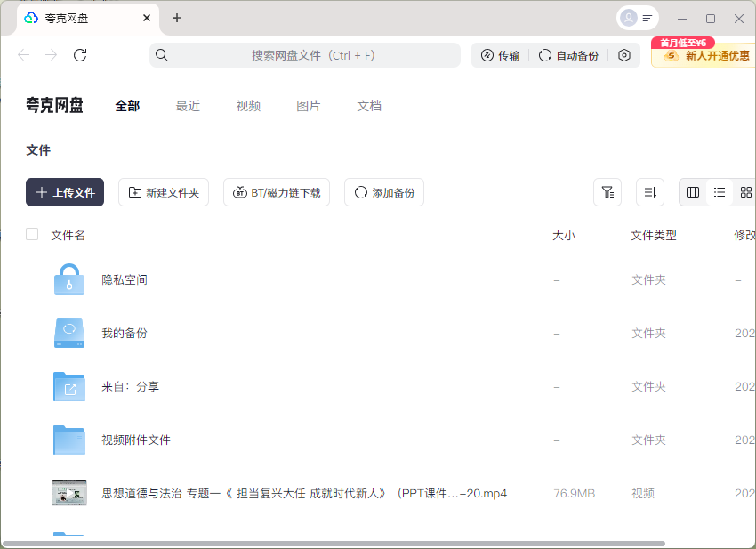Click the 上传文件 upload button
This screenshot has width=756, height=549.
(64, 192)
